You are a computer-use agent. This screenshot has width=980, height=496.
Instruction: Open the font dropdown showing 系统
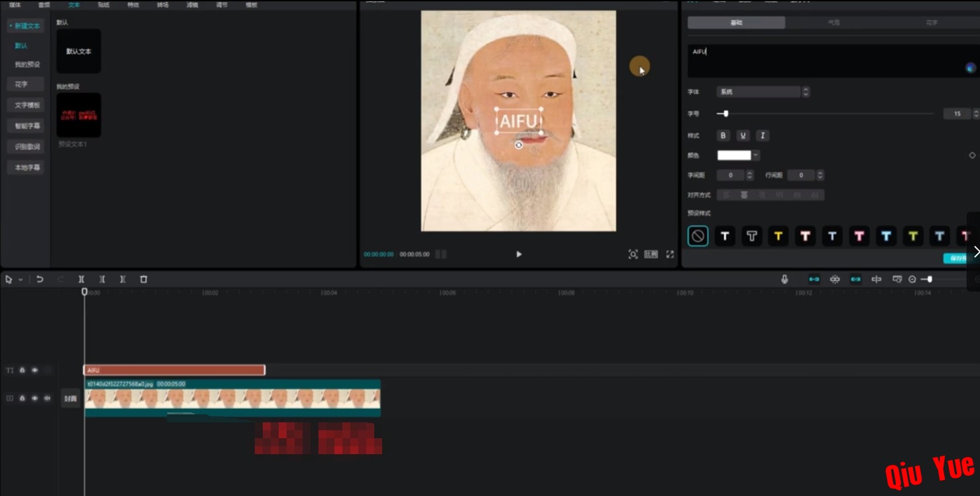[763, 92]
